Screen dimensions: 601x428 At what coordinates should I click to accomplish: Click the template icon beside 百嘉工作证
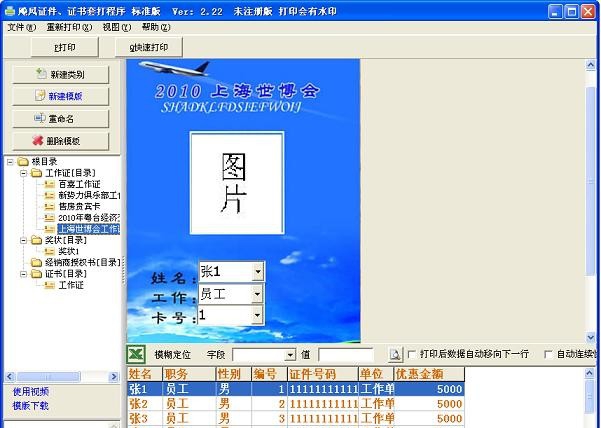(49, 184)
